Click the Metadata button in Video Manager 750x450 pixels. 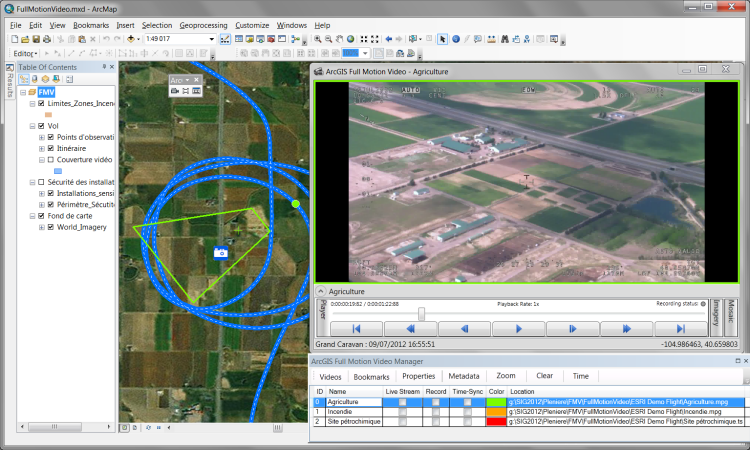click(464, 376)
